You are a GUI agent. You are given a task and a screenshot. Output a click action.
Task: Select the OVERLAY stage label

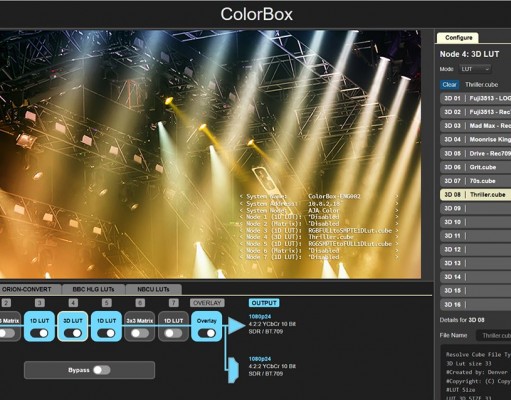207,303
